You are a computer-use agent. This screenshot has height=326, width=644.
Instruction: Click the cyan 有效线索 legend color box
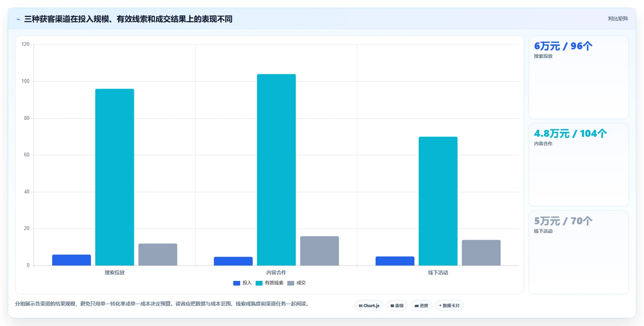(x=259, y=283)
